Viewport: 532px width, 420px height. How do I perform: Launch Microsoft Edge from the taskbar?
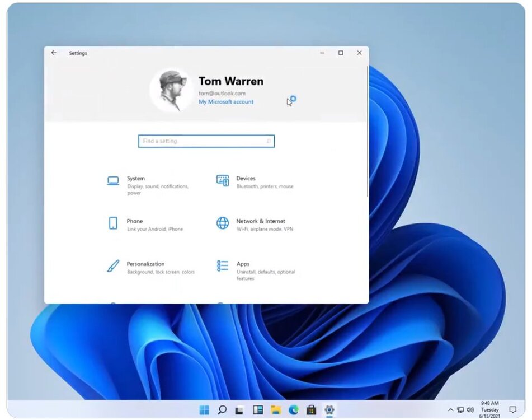tap(294, 410)
